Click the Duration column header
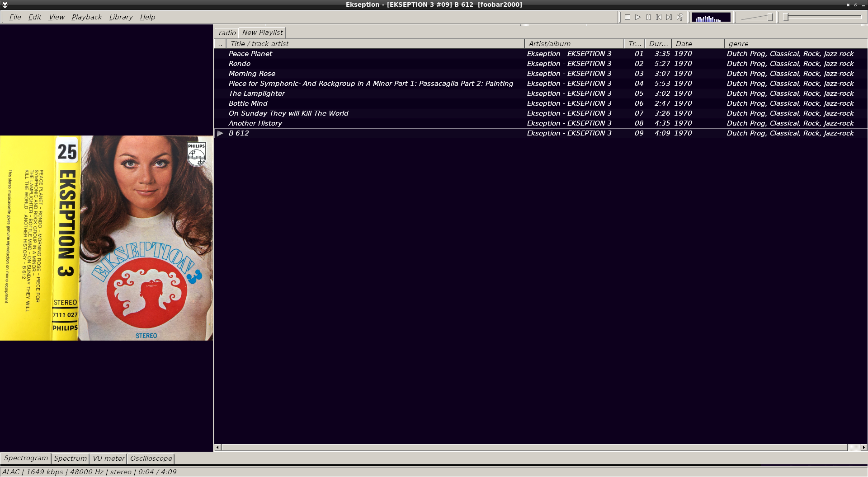The image size is (868, 477). pyautogui.click(x=658, y=44)
